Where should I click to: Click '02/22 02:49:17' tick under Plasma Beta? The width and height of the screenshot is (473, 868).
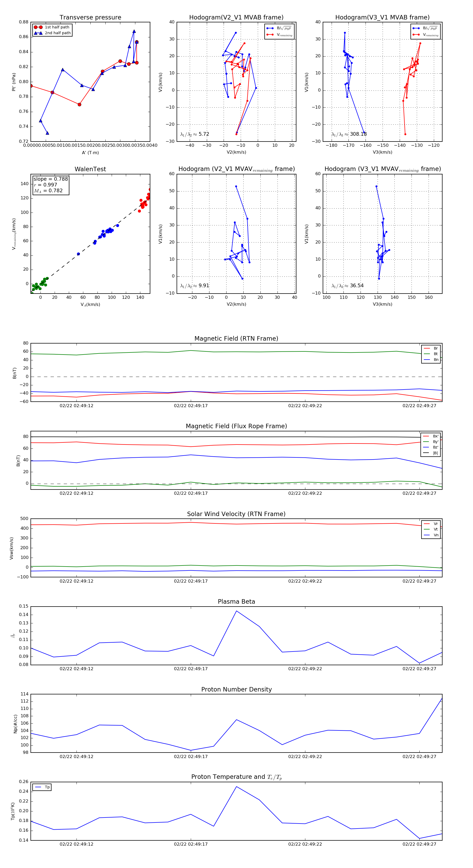coord(191,669)
